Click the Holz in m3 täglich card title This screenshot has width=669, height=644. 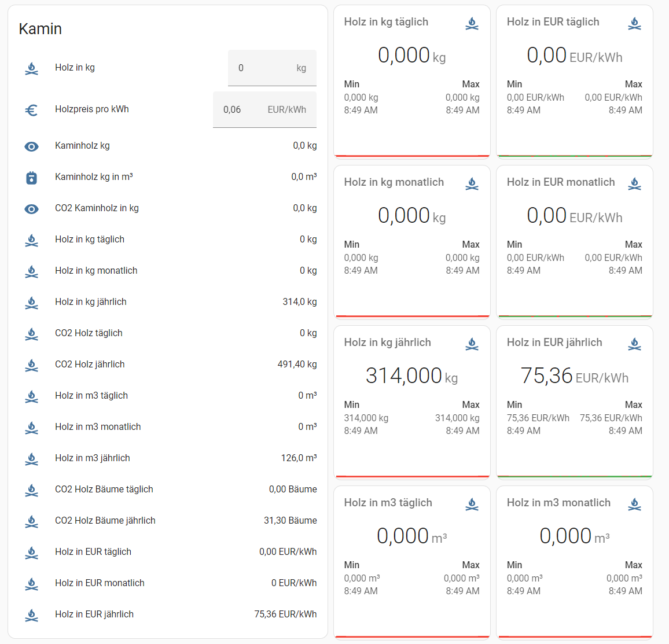[x=388, y=503]
